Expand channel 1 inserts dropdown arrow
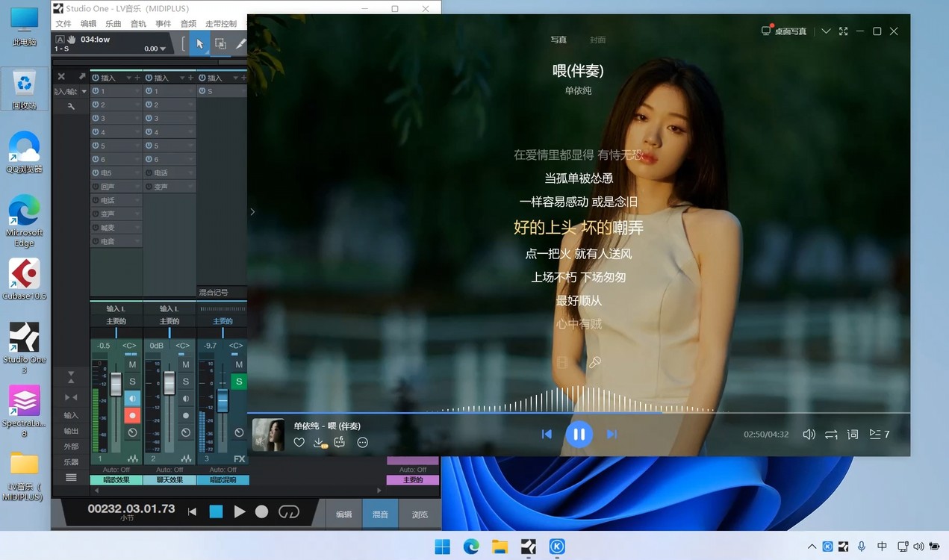949x560 pixels. [x=128, y=78]
